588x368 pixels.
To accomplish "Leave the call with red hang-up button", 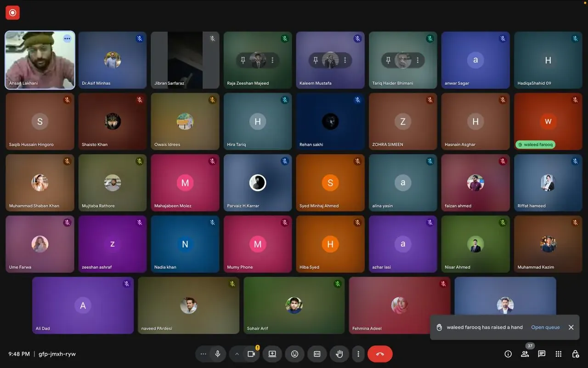I will pyautogui.click(x=380, y=354).
